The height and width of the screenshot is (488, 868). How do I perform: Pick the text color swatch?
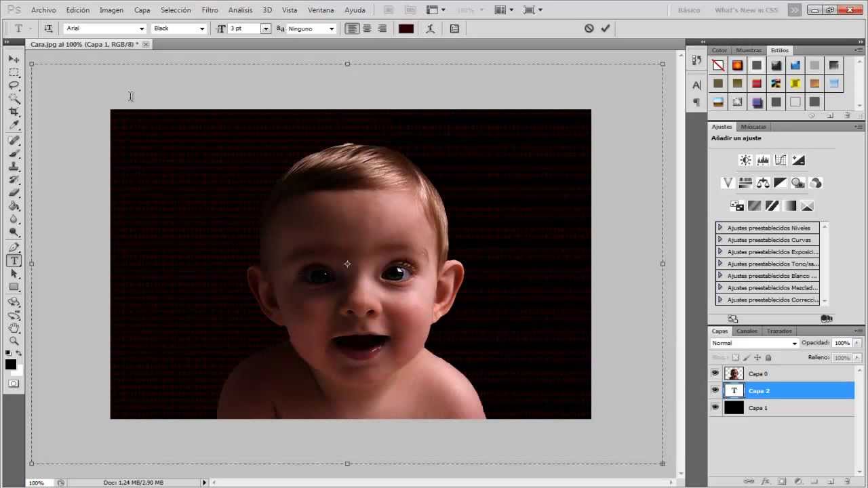click(x=406, y=28)
